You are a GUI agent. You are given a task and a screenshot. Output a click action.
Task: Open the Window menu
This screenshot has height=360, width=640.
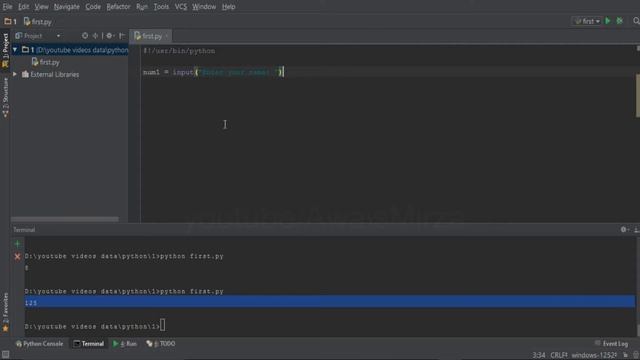click(204, 7)
